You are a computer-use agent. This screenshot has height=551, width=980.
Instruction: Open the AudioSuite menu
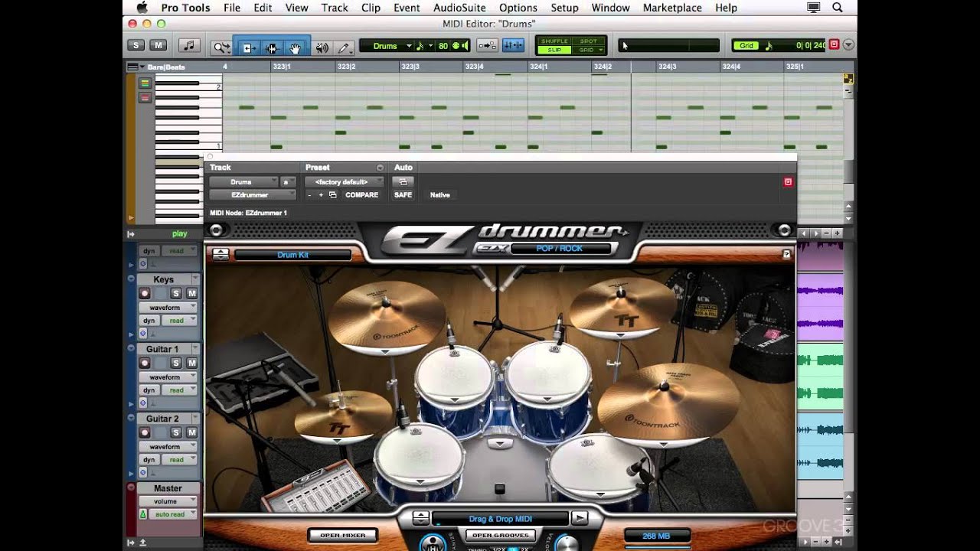[459, 8]
